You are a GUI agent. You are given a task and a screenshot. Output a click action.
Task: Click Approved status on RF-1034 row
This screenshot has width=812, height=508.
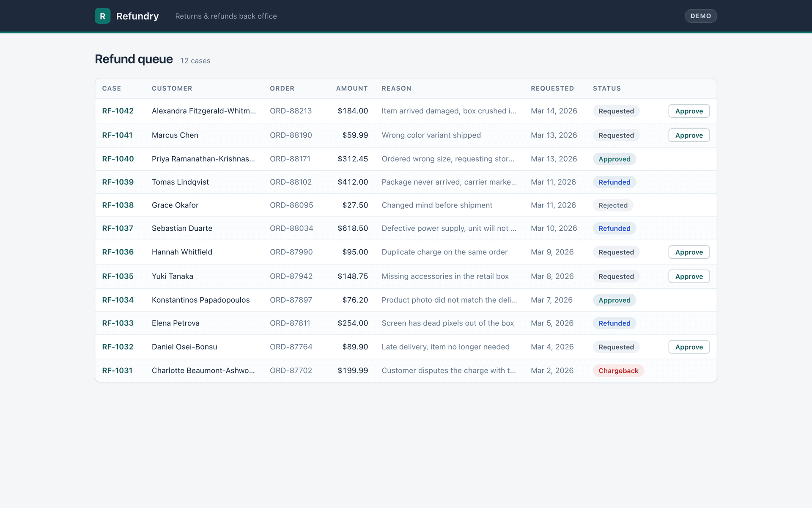[614, 300]
